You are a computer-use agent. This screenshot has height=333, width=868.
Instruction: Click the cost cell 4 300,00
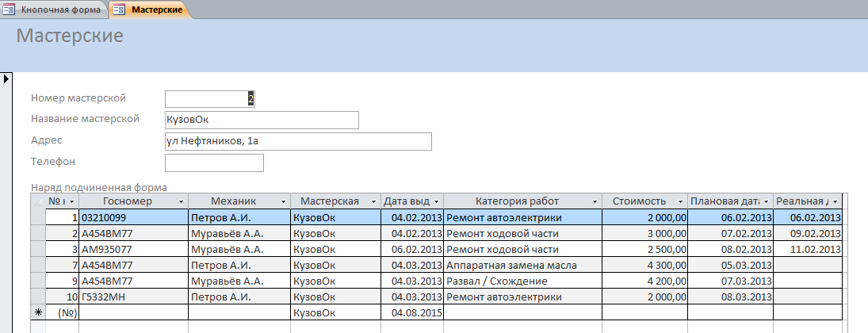[x=644, y=265]
